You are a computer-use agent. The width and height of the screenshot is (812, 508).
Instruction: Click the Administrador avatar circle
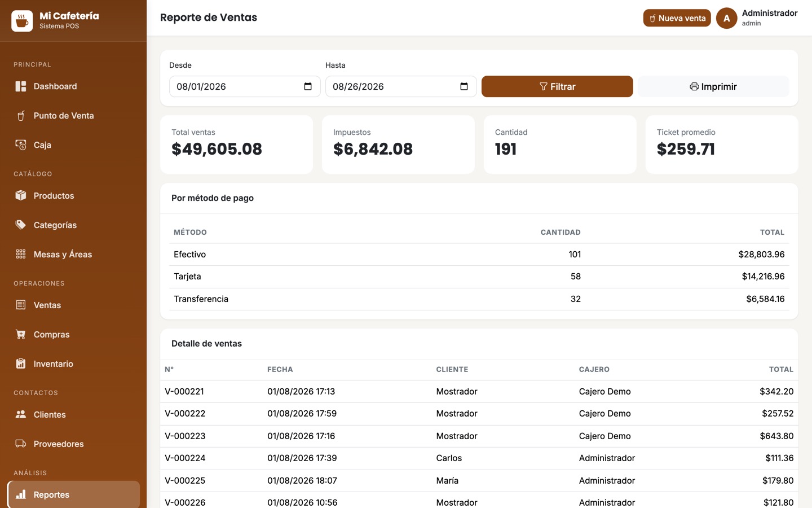(727, 18)
